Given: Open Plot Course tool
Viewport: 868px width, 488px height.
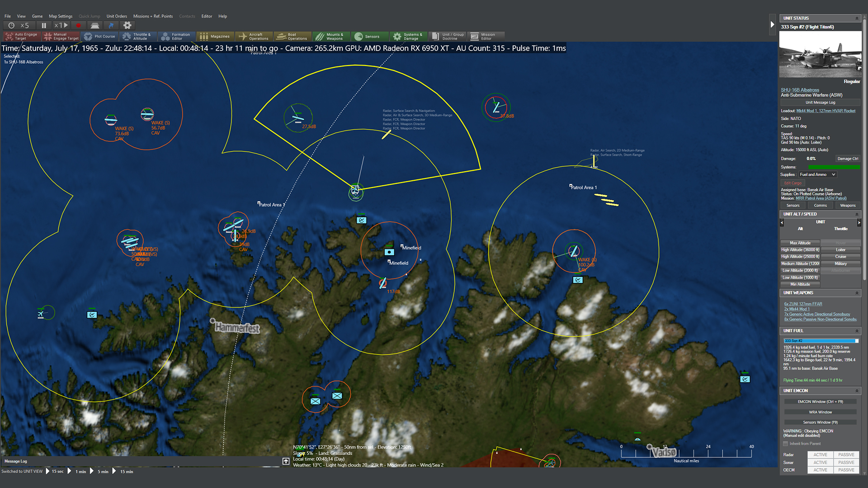Looking at the screenshot, I should click(x=100, y=37).
